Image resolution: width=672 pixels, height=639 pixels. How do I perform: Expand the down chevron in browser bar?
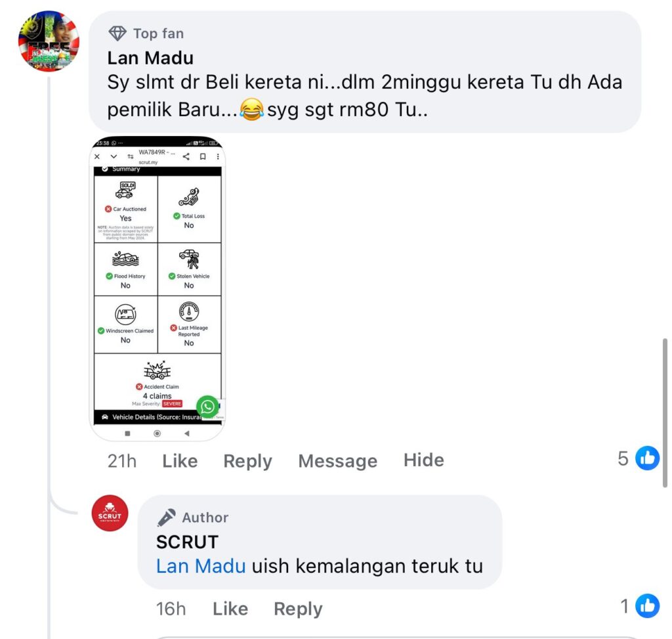[x=114, y=156]
